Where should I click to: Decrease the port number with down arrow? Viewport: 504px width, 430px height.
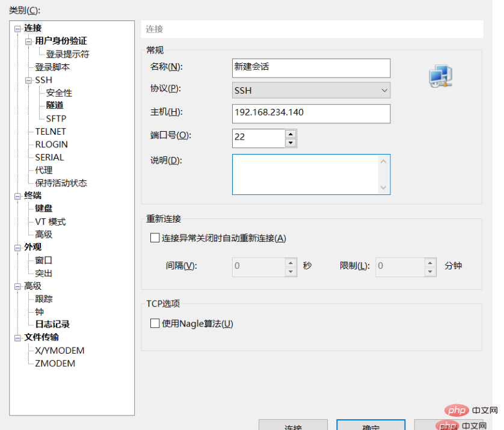tap(290, 143)
